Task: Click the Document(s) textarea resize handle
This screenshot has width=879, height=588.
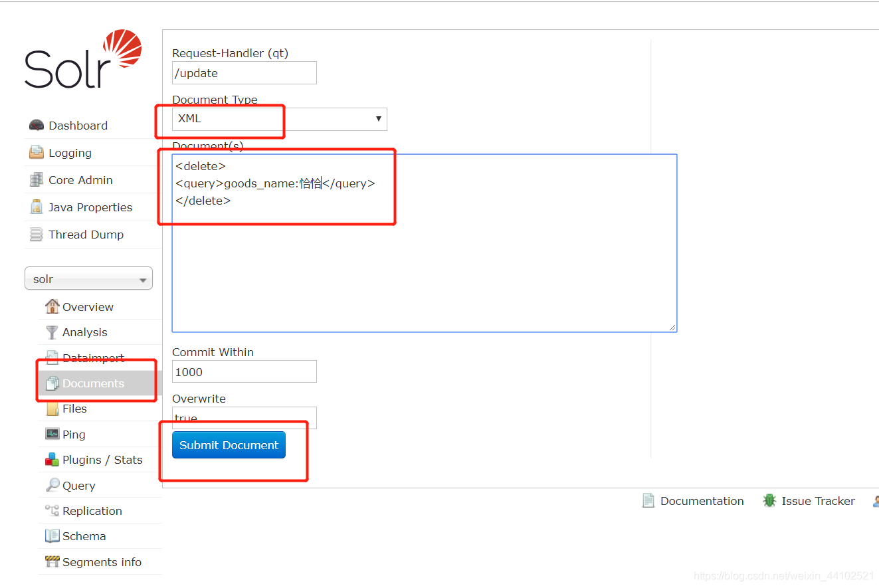Action: point(672,327)
